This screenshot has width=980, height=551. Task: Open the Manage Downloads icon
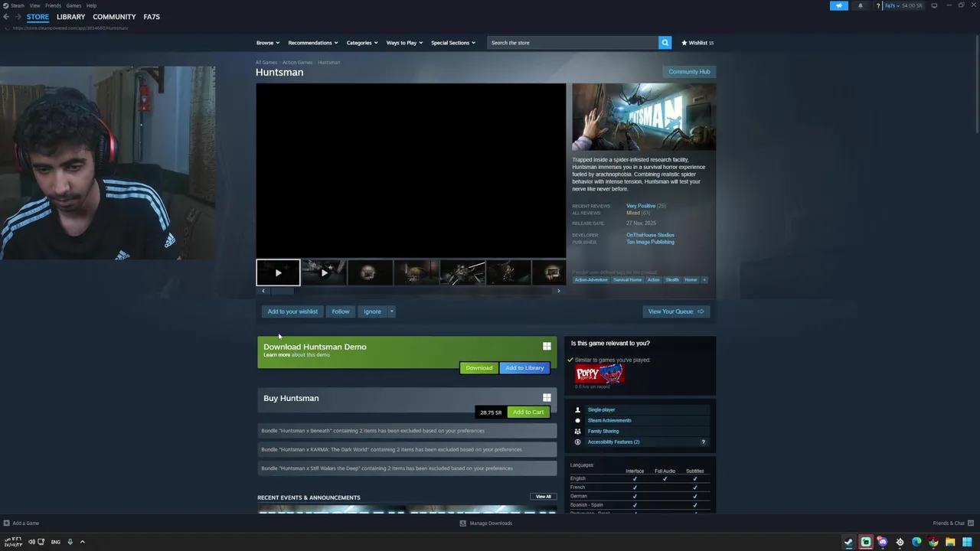tap(462, 523)
